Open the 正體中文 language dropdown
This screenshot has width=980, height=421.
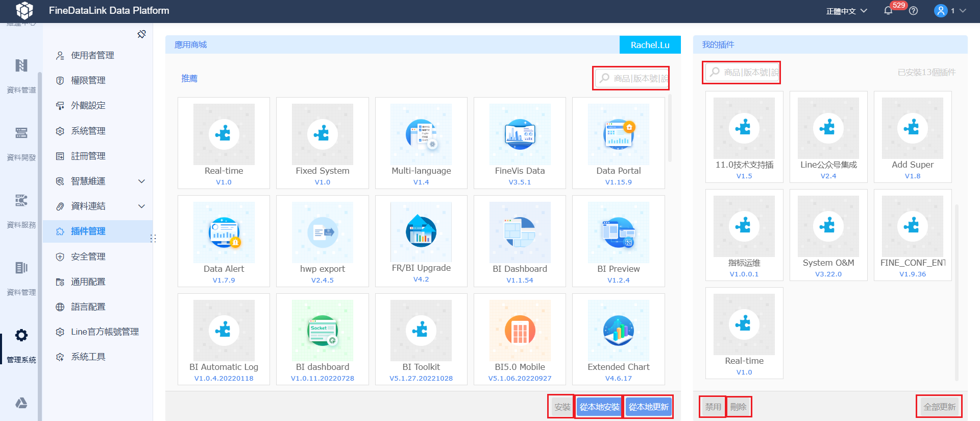pyautogui.click(x=847, y=11)
